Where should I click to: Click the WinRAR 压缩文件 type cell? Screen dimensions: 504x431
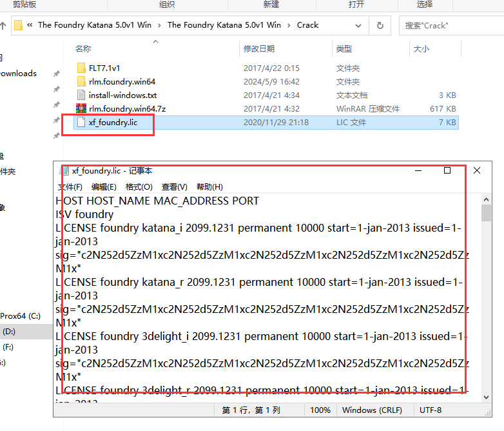point(368,109)
